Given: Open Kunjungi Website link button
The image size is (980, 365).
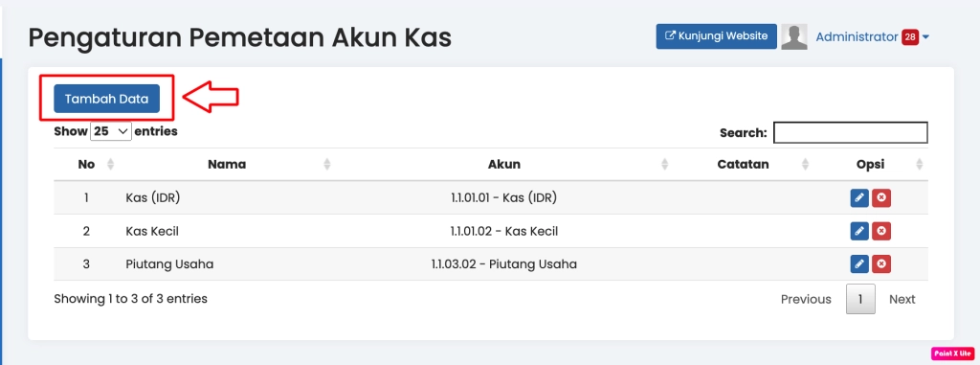Looking at the screenshot, I should (716, 36).
